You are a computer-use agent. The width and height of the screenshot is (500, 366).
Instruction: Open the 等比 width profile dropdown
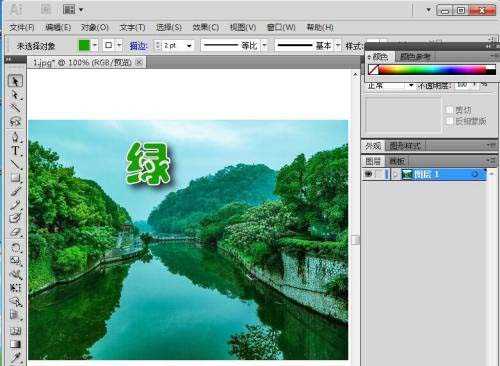264,45
